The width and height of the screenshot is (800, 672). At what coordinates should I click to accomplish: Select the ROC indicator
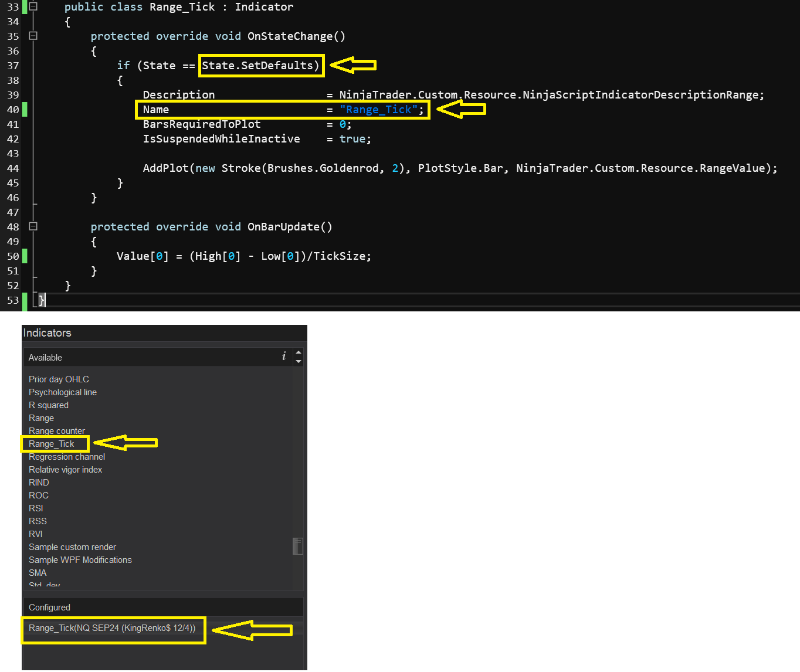pos(39,495)
